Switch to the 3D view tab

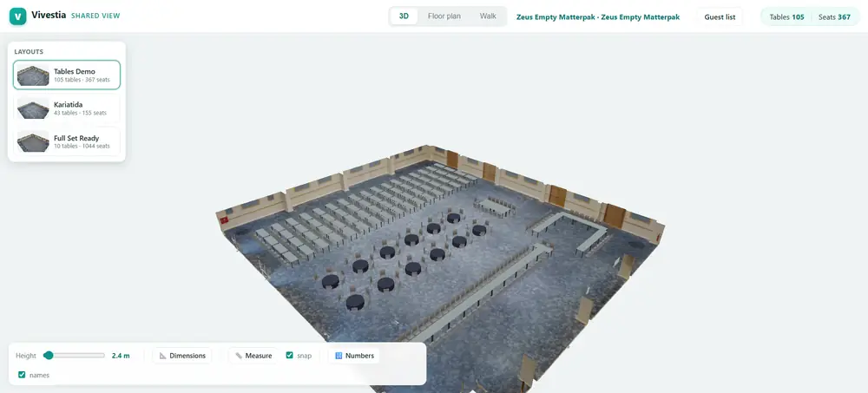(404, 16)
